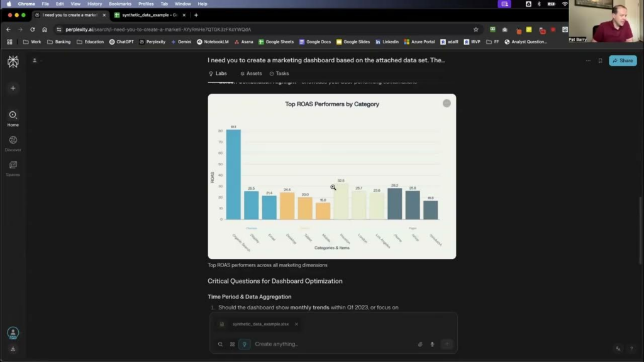Click the Create anything input field
This screenshot has width=644, height=362.
point(327,344)
